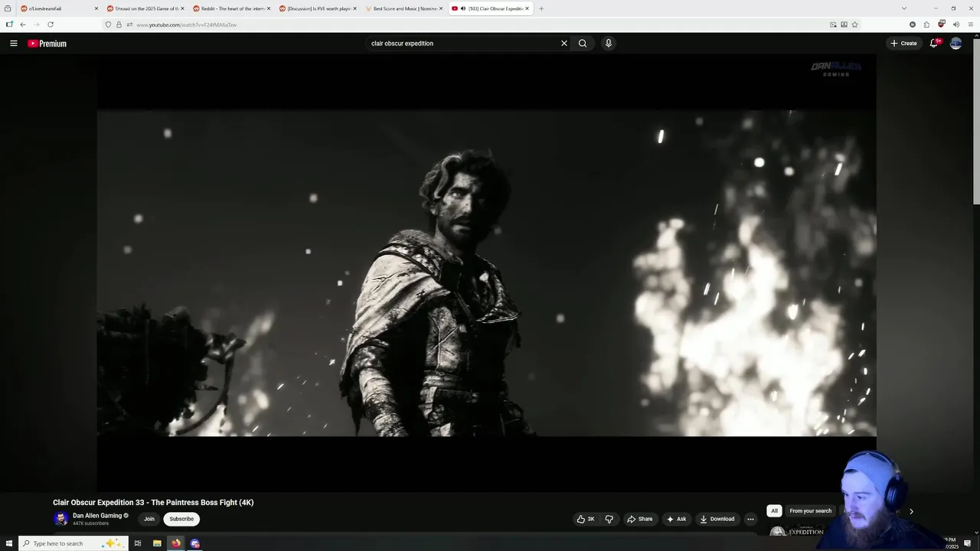Bookmark this page with the star
The image size is (980, 551).
point(854,24)
